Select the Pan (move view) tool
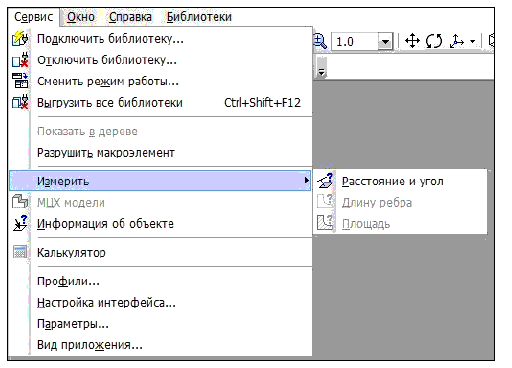Viewport: 512px width, 368px height. click(x=412, y=41)
